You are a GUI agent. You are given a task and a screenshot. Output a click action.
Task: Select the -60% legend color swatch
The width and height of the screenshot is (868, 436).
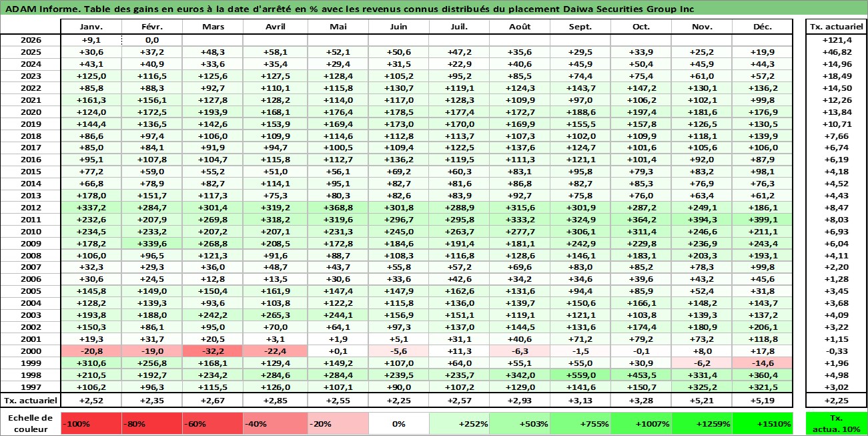(x=212, y=423)
